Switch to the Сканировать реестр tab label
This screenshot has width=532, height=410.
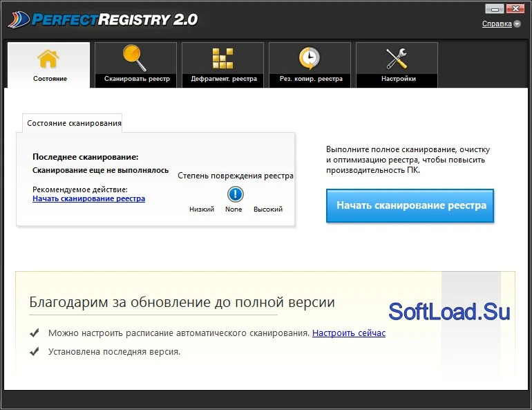click(x=137, y=79)
